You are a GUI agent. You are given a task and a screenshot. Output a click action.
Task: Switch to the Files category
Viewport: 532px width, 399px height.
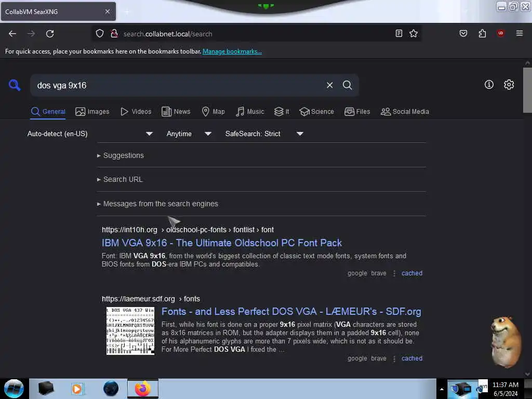tap(357, 112)
